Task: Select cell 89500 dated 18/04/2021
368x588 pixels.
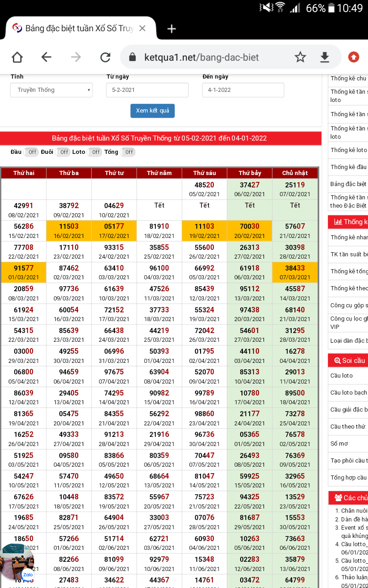Action: [295, 397]
